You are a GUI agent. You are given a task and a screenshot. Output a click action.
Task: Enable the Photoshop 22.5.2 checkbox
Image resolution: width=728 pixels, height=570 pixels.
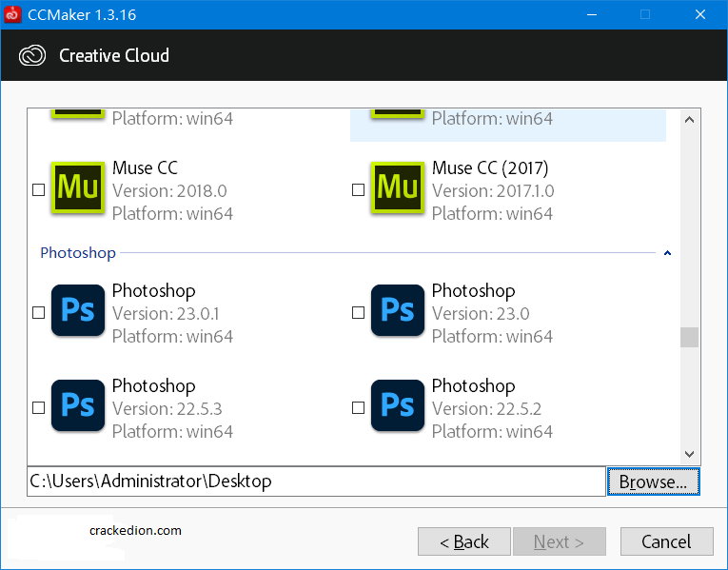(x=358, y=408)
